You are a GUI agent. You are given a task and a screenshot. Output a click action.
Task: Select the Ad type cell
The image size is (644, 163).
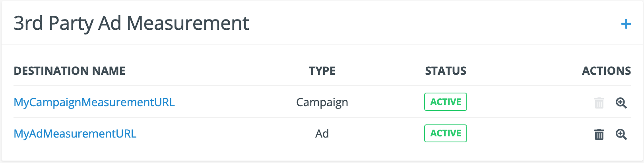[322, 134]
